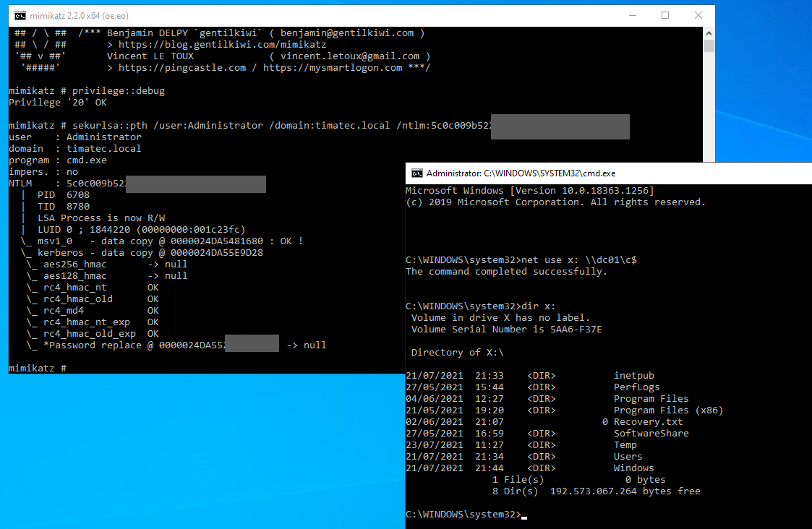Viewport: 812px width, 529px height.
Task: Click the "Privilege '20' OK" line
Action: 57,103
